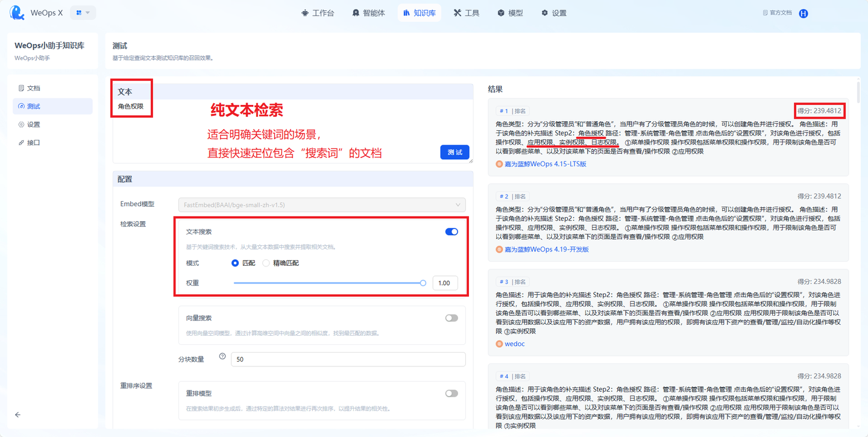The image size is (868, 437).
Task: Open the app switcher dropdown beside WeOps X
Action: pyautogui.click(x=83, y=13)
